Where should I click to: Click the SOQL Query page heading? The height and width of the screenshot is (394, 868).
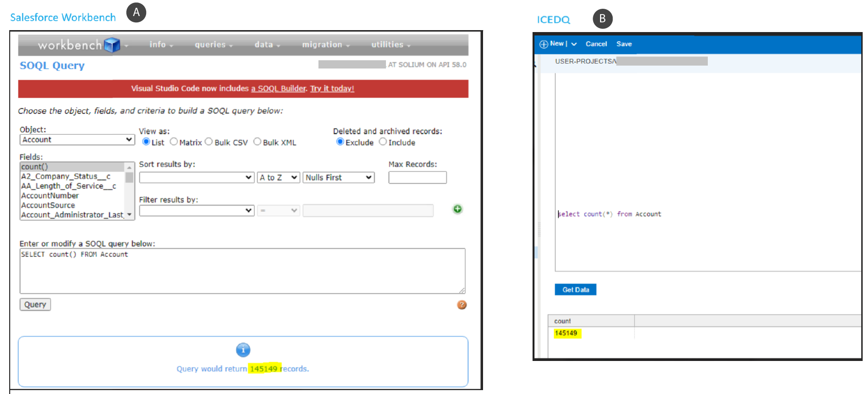pos(52,65)
